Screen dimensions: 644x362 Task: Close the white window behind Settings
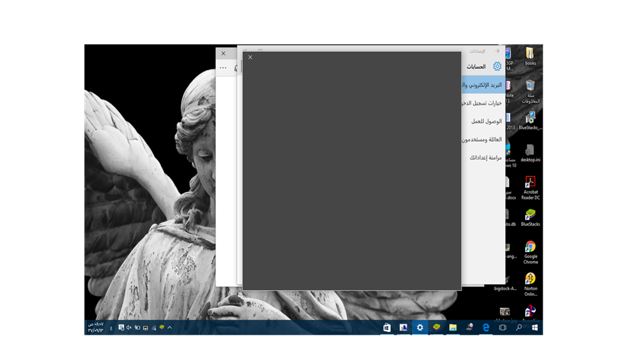tap(223, 54)
